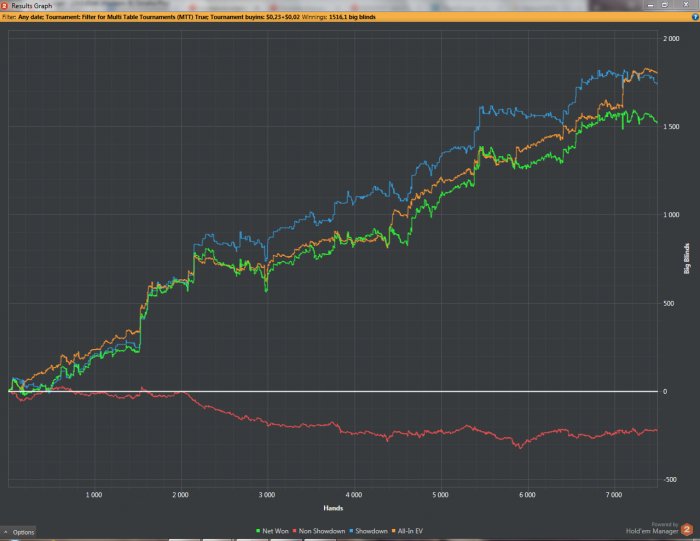Viewport: 700px width, 541px height.
Task: Click the 'Big Blinds' y-axis title
Action: [687, 258]
